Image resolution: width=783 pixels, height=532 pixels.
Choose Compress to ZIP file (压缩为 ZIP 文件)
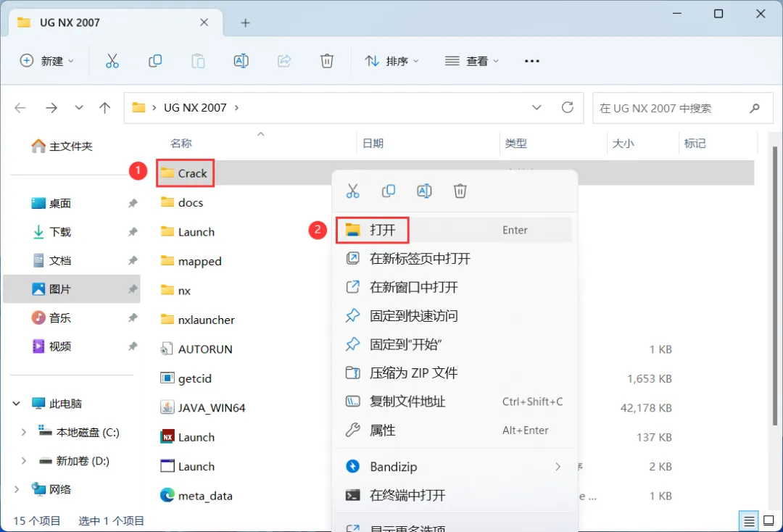454,373
